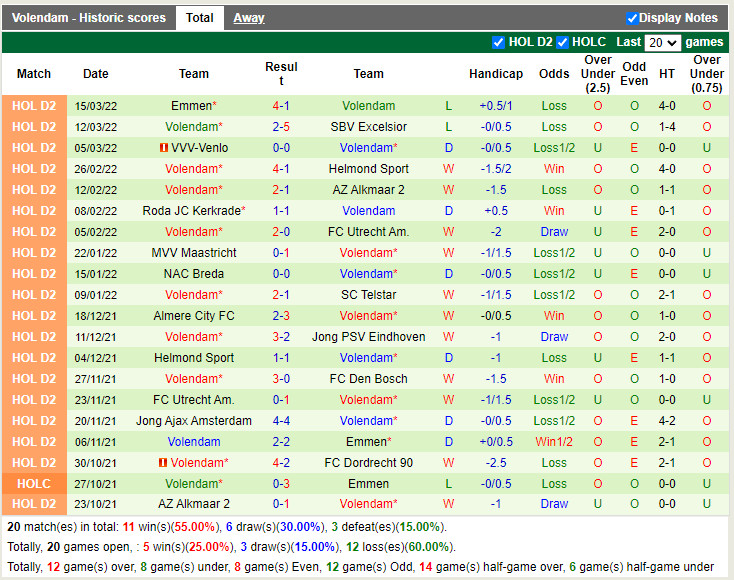Click the HT score 4-2
The image size is (734, 580).
coord(667,421)
